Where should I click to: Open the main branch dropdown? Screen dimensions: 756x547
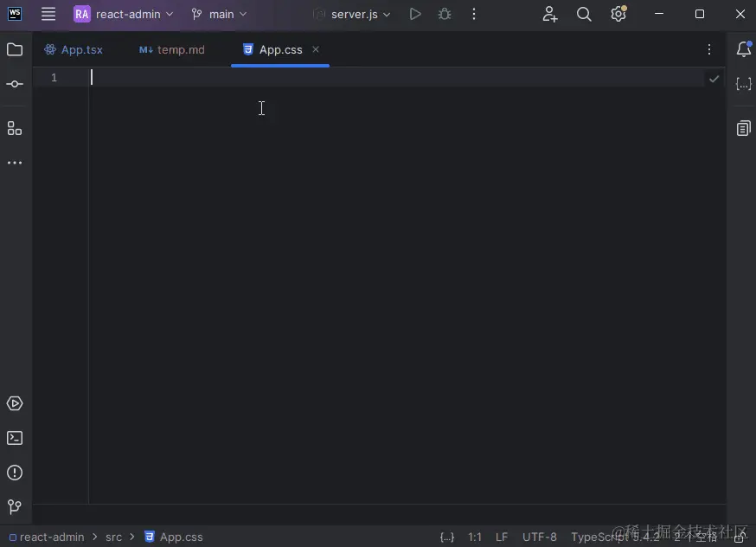pyautogui.click(x=219, y=14)
